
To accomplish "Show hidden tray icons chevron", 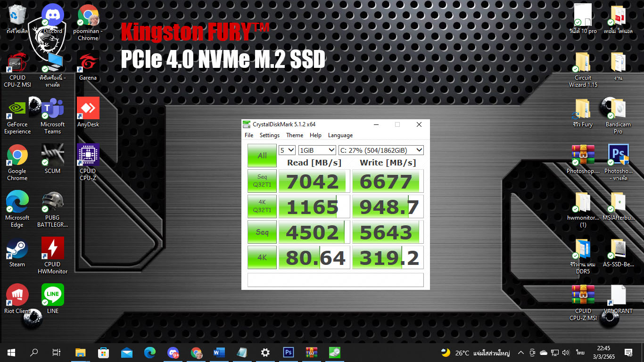I will pyautogui.click(x=521, y=353).
